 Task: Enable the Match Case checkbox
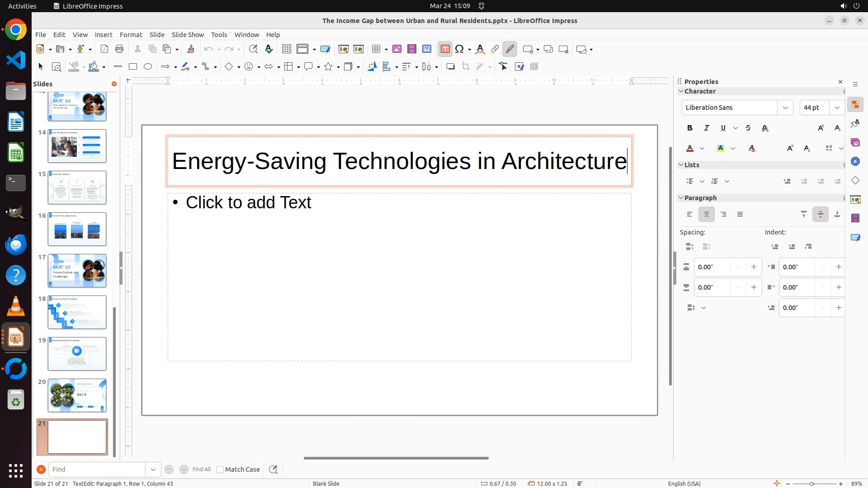click(220, 469)
